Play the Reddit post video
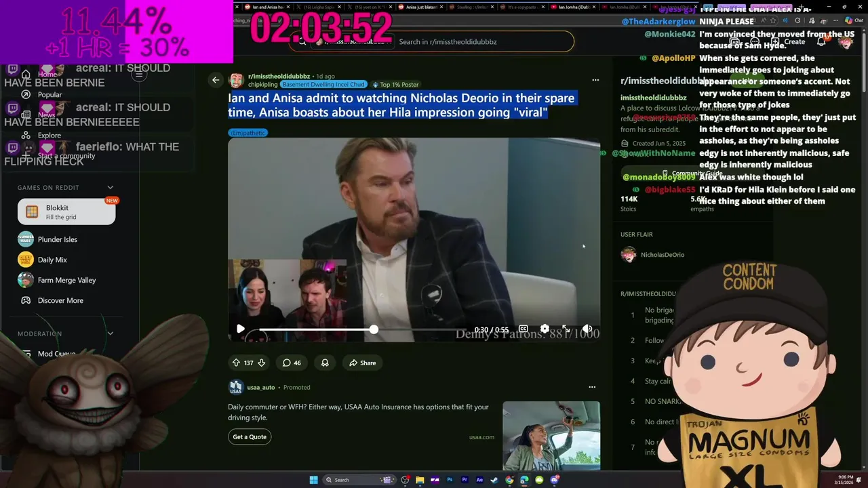Screen dimensions: 868x488 click(240, 329)
